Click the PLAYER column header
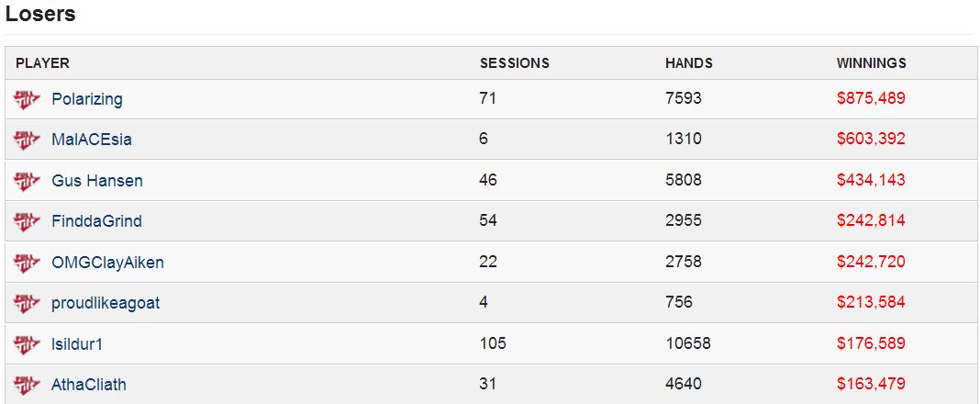The width and height of the screenshot is (980, 404). click(x=42, y=63)
